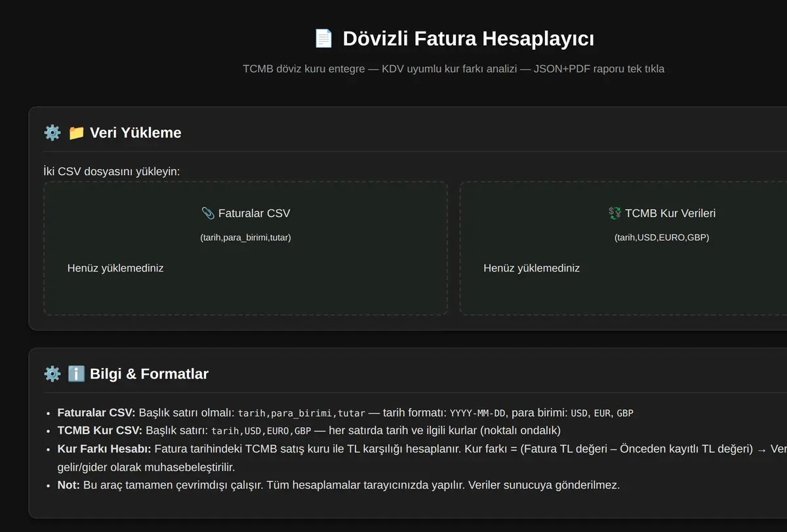
Task: Click the 'Not:' bullet label
Action: point(69,485)
